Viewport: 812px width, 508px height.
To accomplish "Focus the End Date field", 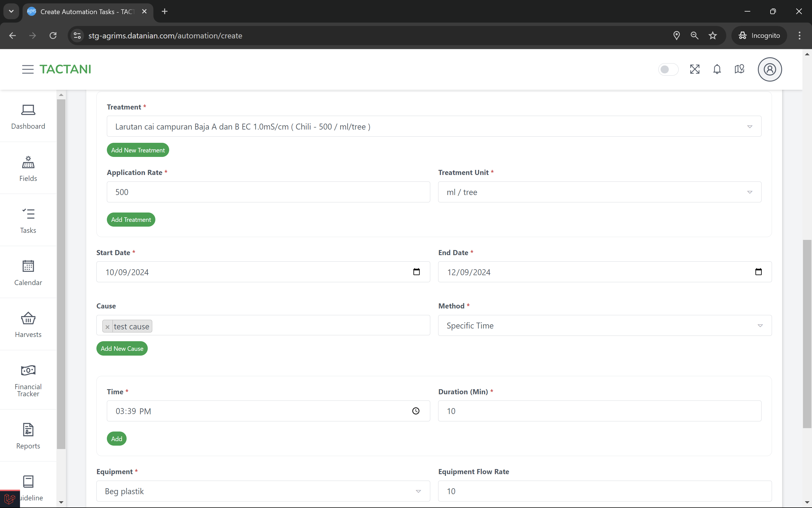I will [605, 272].
